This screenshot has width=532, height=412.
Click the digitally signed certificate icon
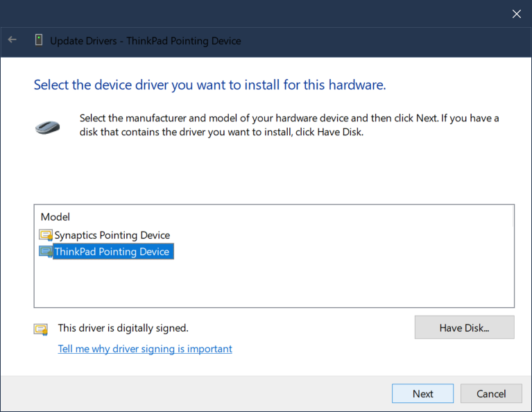pos(41,329)
